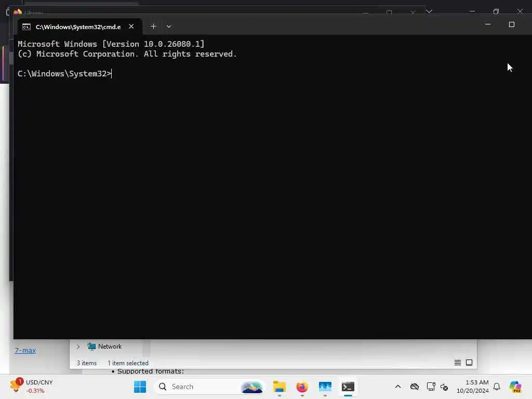Open the terminal profile dropdown chevron
Viewport: 532px width, 399px height.
click(x=169, y=26)
